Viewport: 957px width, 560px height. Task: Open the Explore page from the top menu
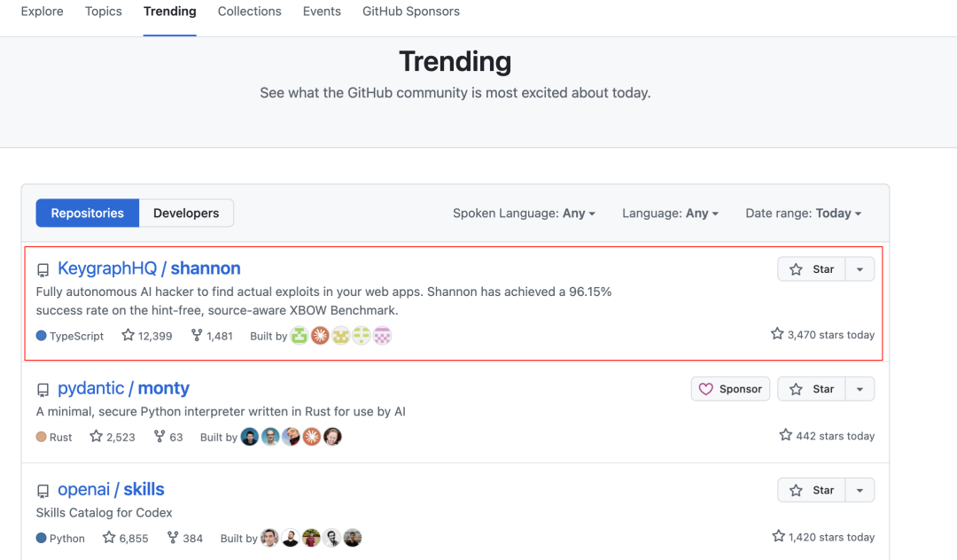pos(42,12)
